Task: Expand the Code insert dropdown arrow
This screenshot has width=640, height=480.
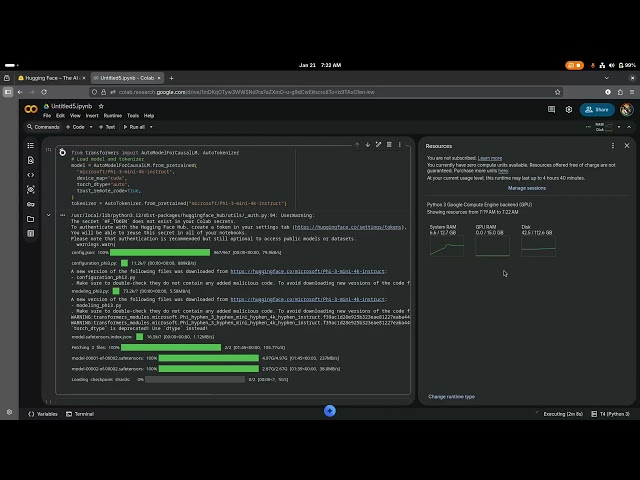Action: coord(91,127)
